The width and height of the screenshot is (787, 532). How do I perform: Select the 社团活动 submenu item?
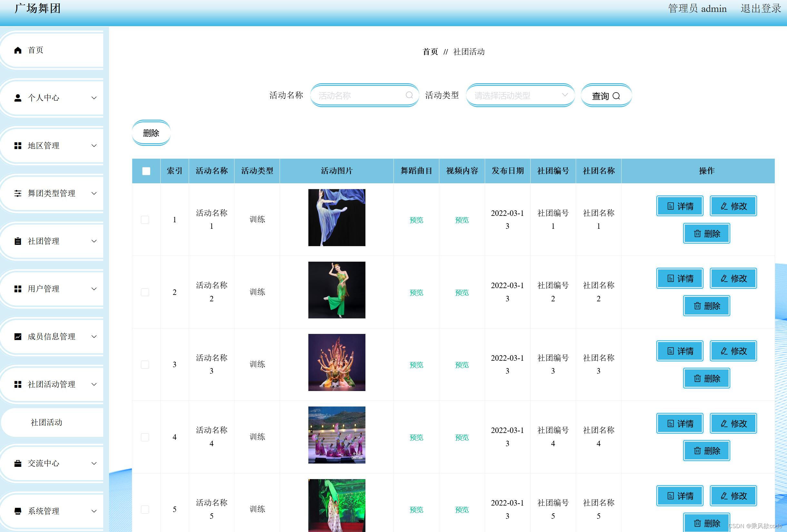[46, 423]
